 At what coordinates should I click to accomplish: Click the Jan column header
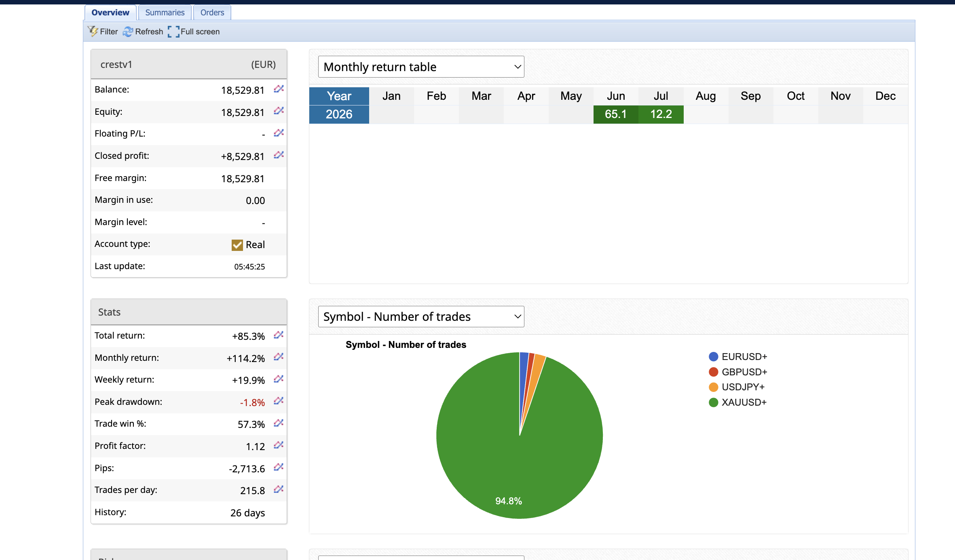coord(391,96)
